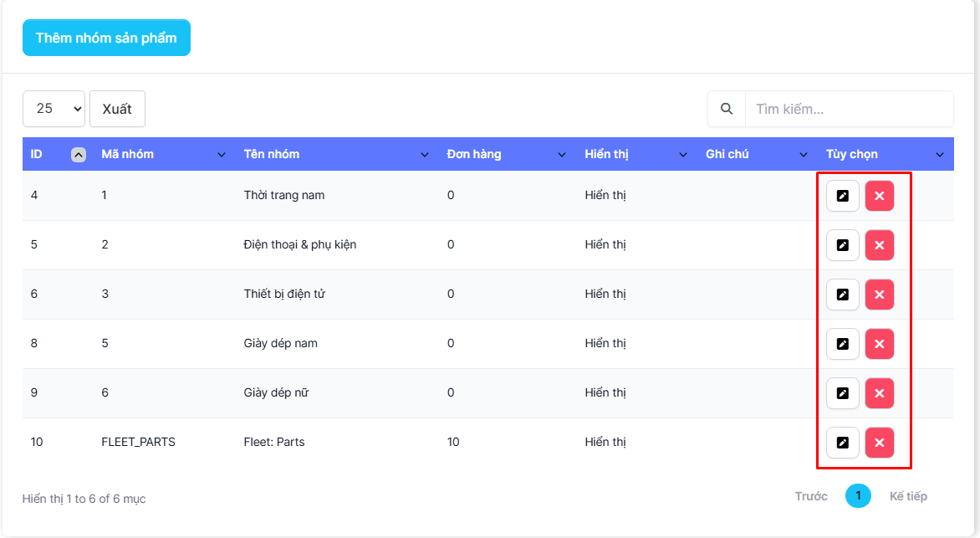The width and height of the screenshot is (980, 538).
Task: Click the Thêm nhóm sản phẩm button
Action: (106, 38)
